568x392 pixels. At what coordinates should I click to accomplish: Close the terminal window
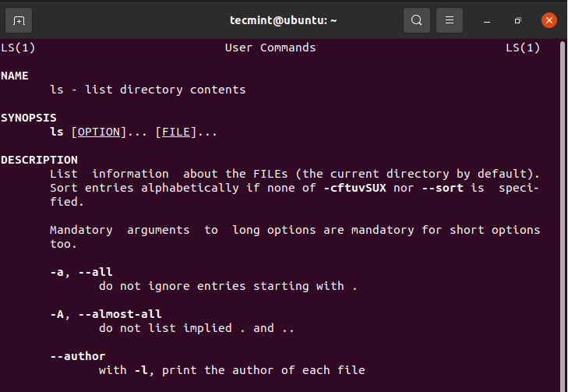tap(549, 20)
